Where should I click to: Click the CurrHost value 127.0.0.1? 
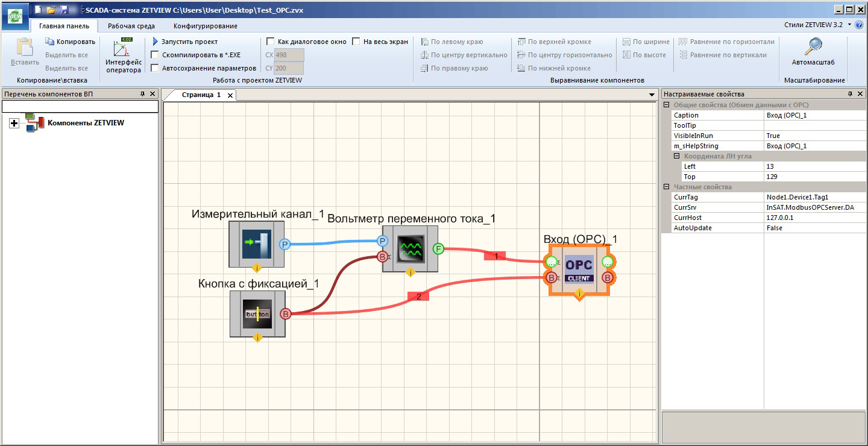(815, 218)
